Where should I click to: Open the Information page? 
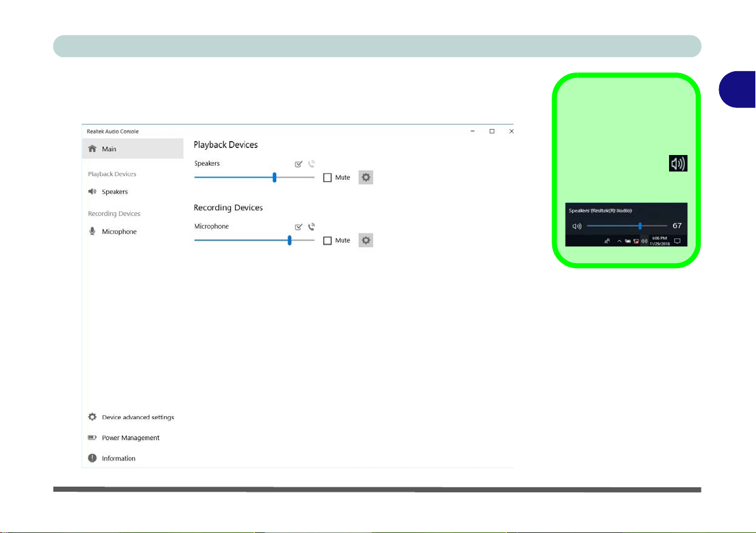112,458
